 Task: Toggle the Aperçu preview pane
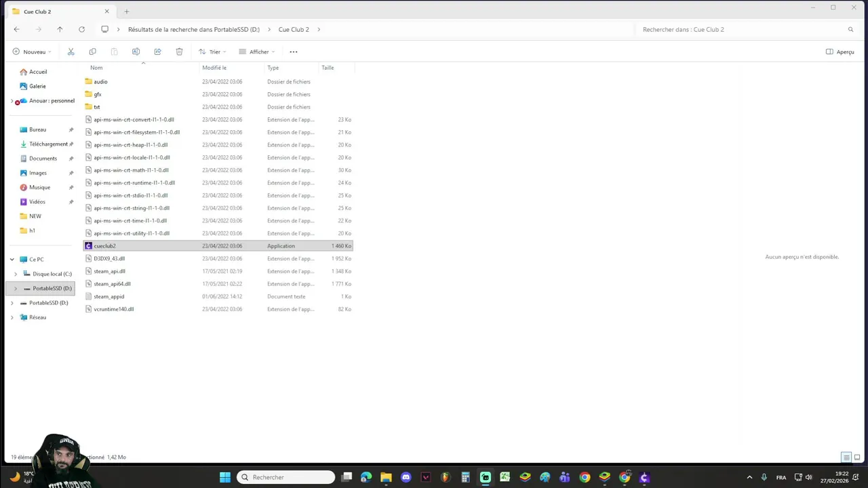point(840,52)
